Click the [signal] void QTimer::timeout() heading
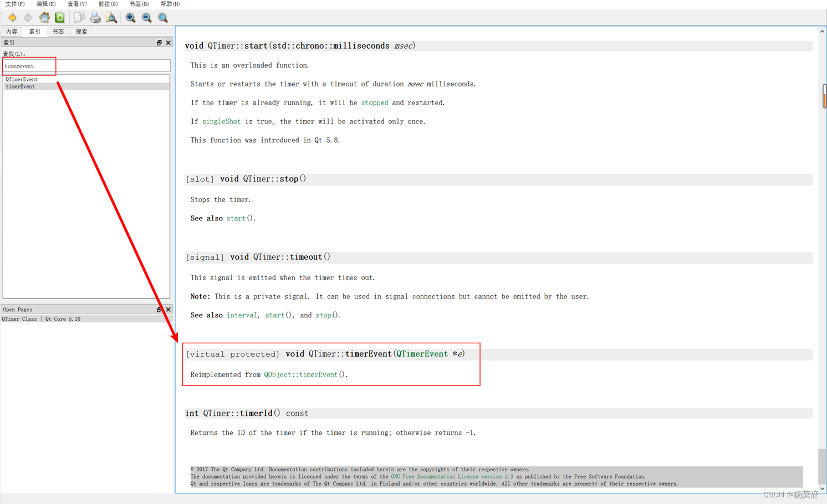Viewport: 827px width, 504px height. 258,258
